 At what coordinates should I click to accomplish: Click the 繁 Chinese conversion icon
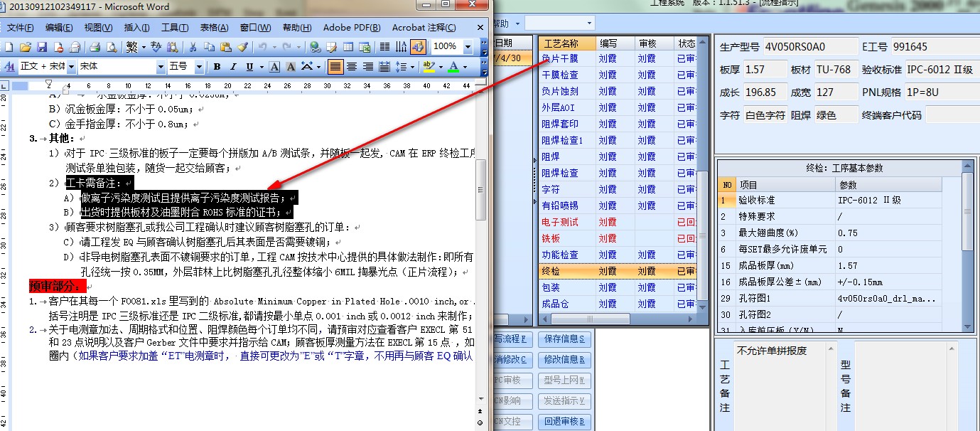point(131,47)
